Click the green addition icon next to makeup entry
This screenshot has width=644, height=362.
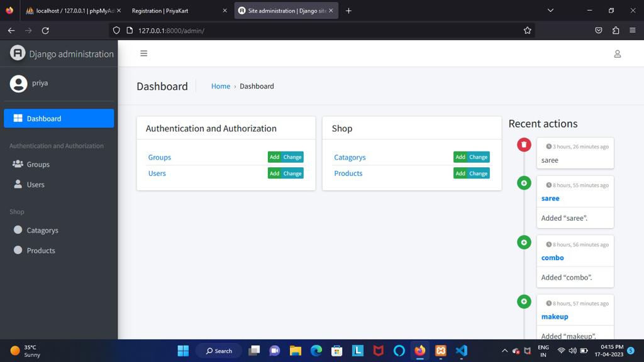pos(524,302)
